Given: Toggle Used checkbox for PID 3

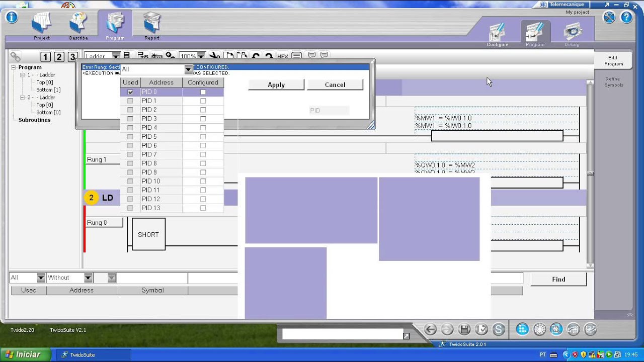Looking at the screenshot, I should coord(130,119).
